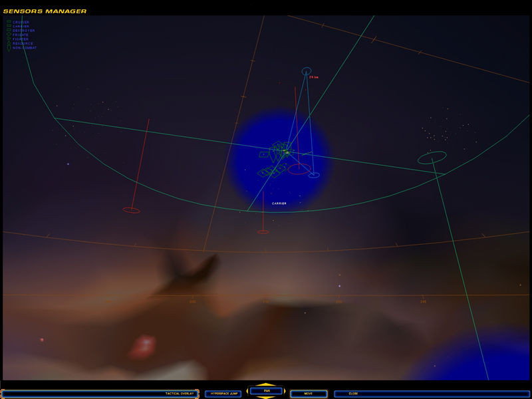Click the blurry red nebula object at bottom left
532x399 pixels.
[x=142, y=346]
